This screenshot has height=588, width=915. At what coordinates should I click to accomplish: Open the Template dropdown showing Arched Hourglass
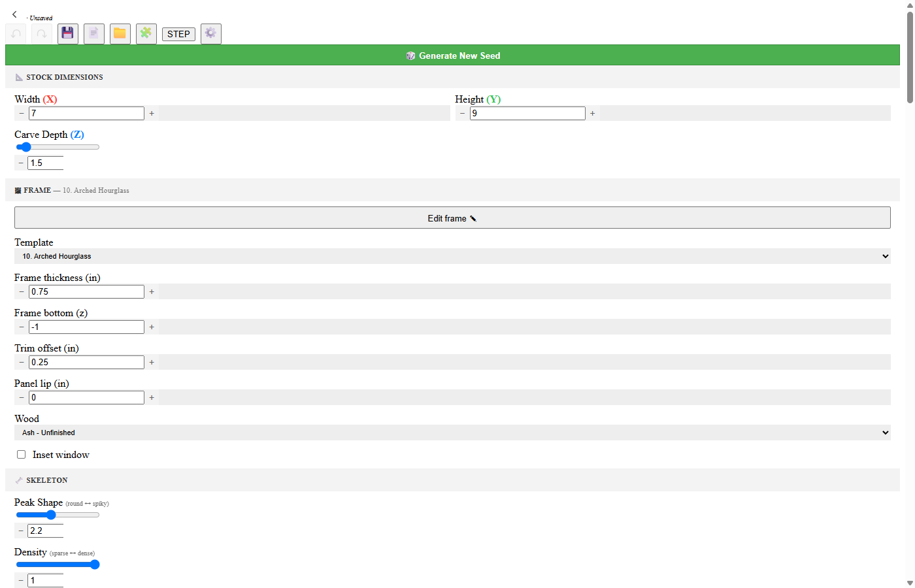pos(452,256)
